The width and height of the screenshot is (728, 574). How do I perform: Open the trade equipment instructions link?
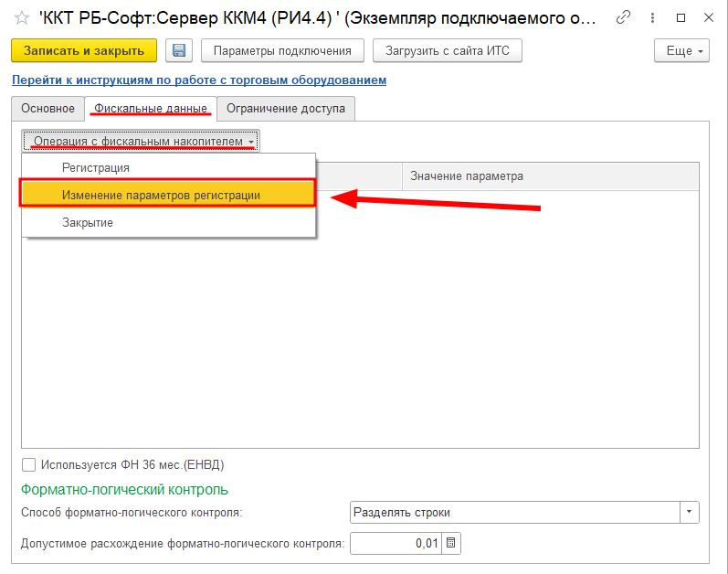click(198, 80)
